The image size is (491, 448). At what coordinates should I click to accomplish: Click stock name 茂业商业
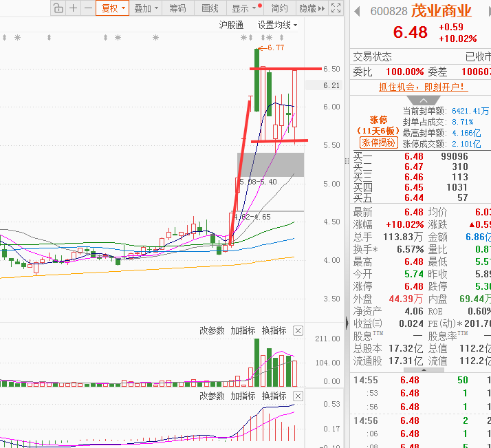[x=441, y=11]
